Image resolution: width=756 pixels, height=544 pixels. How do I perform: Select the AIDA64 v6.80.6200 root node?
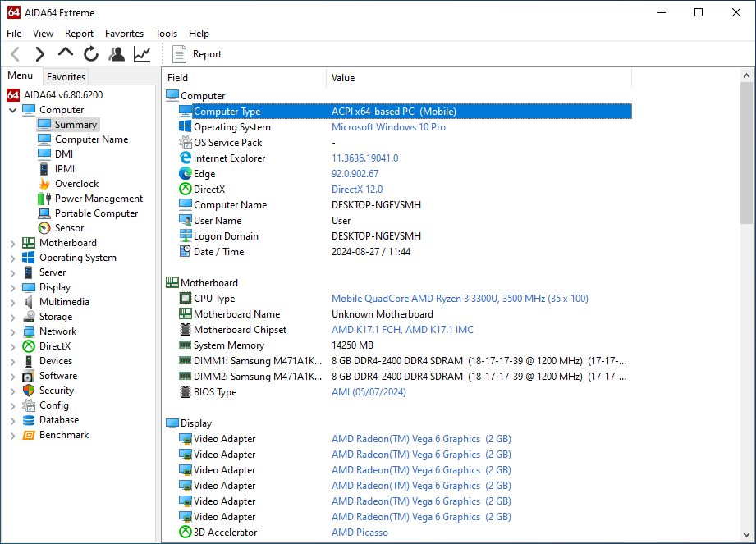pyautogui.click(x=63, y=95)
